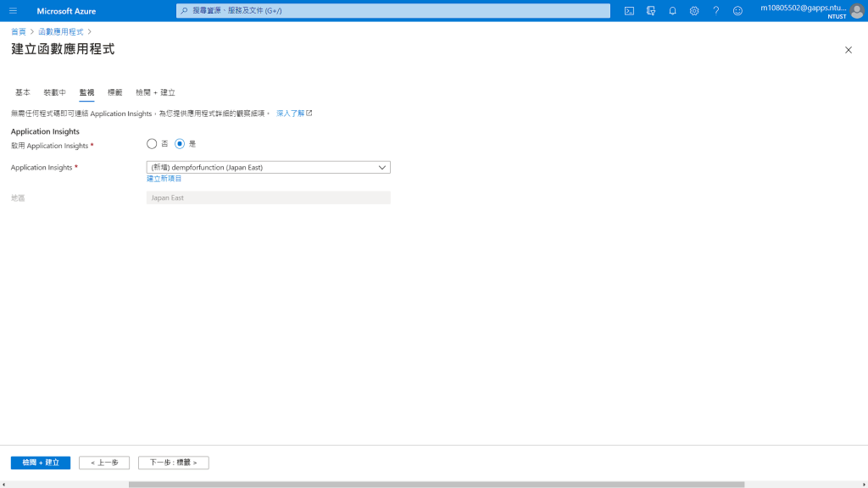
Task: Close the Create Function App blade
Action: [848, 50]
